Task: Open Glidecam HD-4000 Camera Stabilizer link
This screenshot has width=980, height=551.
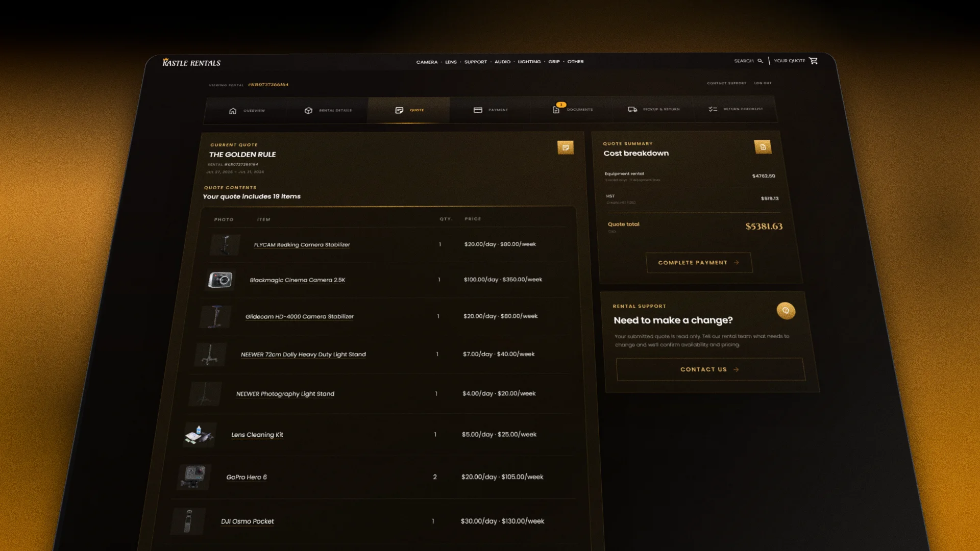Action: [300, 317]
